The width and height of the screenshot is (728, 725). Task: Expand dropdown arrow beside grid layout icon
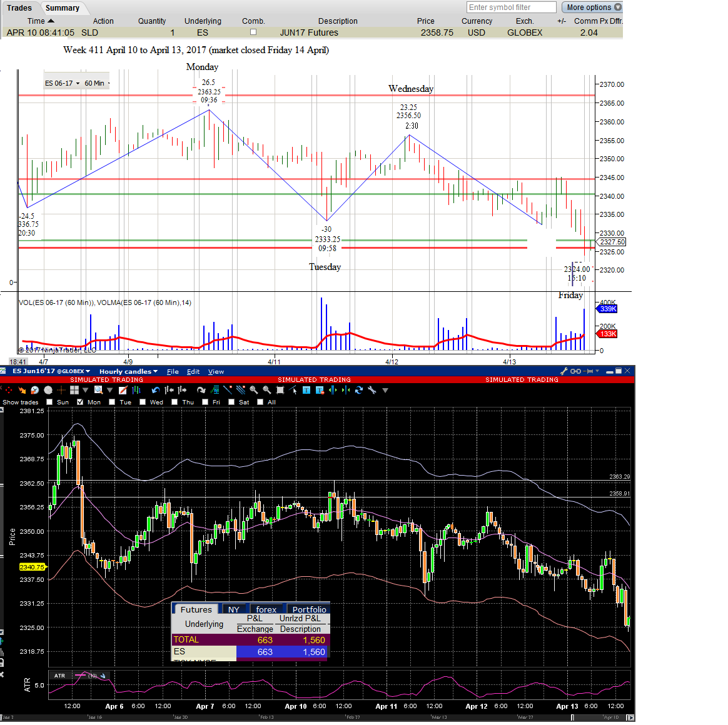[86, 390]
